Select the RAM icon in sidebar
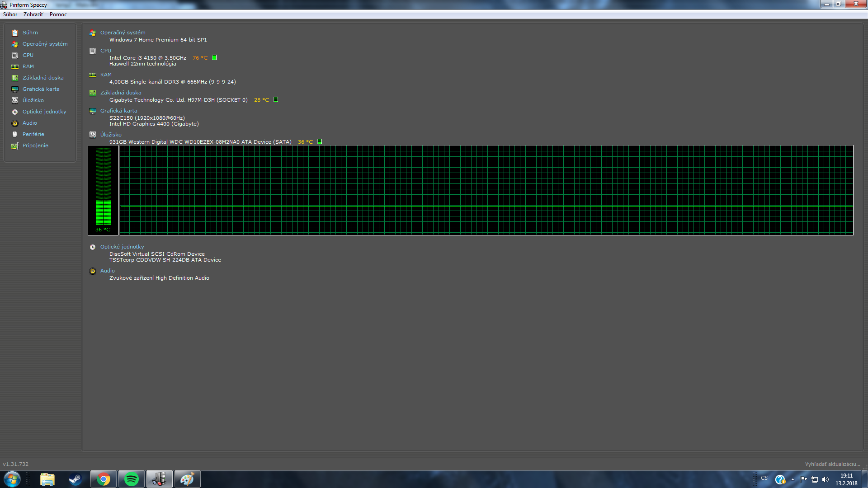This screenshot has width=868, height=488. 15,66
